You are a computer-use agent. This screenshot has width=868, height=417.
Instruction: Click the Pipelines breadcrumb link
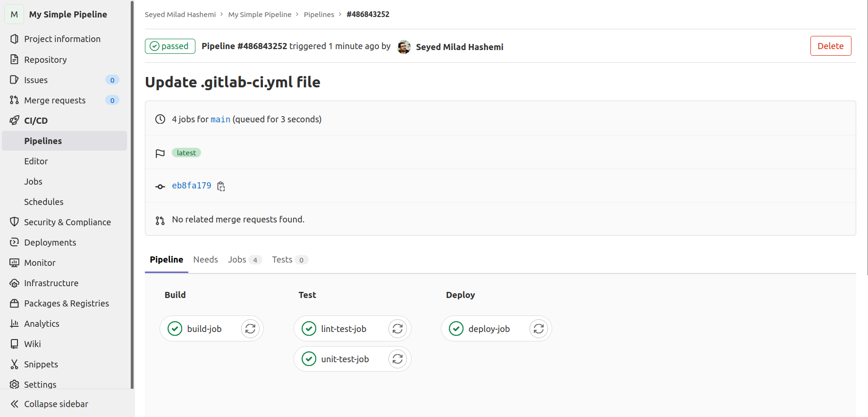(319, 14)
